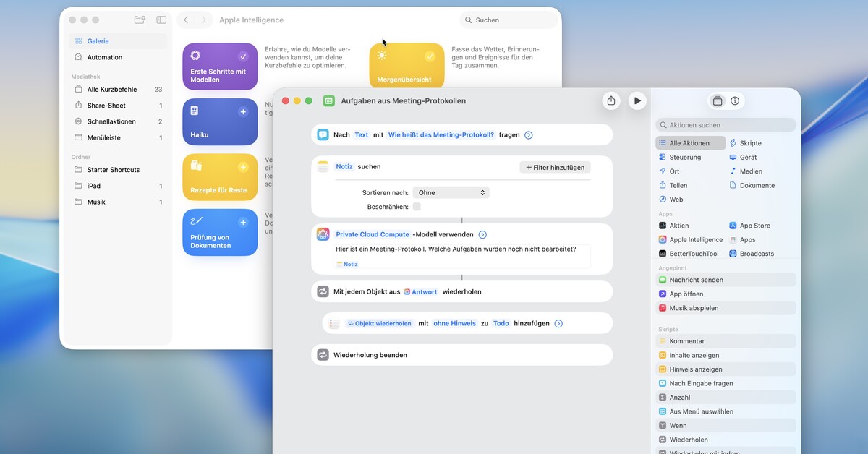Select the Web category

click(691, 200)
